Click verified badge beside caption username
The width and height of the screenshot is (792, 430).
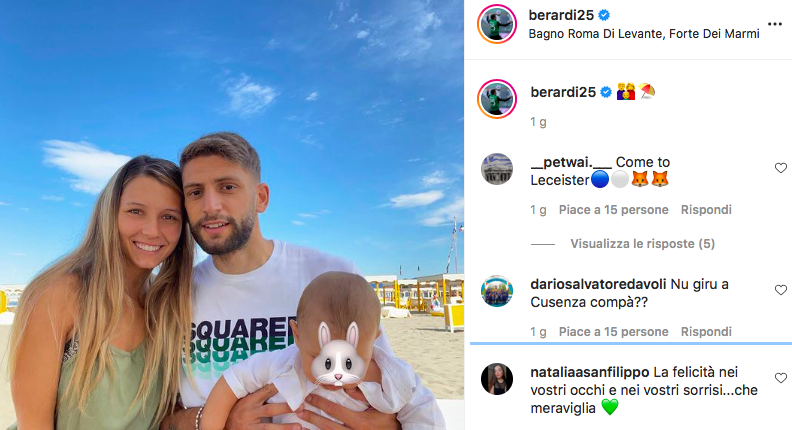(x=606, y=92)
